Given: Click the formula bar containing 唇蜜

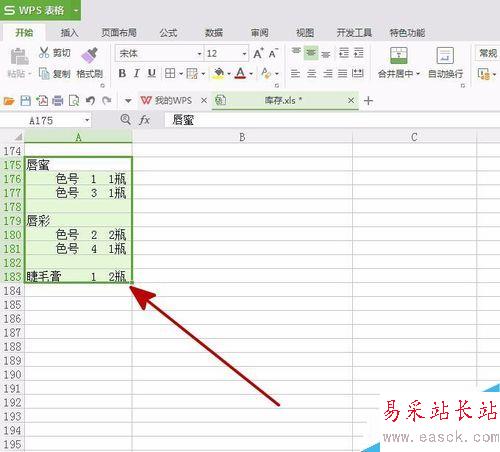Looking at the screenshot, I should pos(332,120).
